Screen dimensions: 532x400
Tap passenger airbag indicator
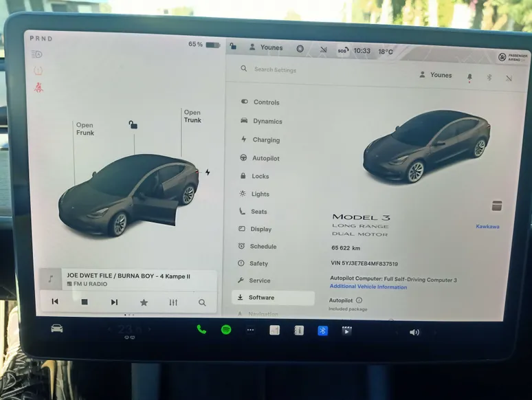coord(513,57)
